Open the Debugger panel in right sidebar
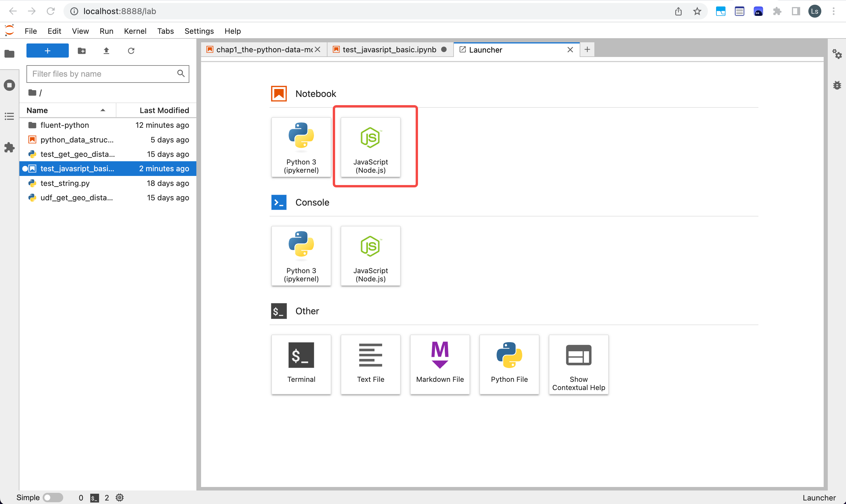This screenshot has width=846, height=504. 837,85
